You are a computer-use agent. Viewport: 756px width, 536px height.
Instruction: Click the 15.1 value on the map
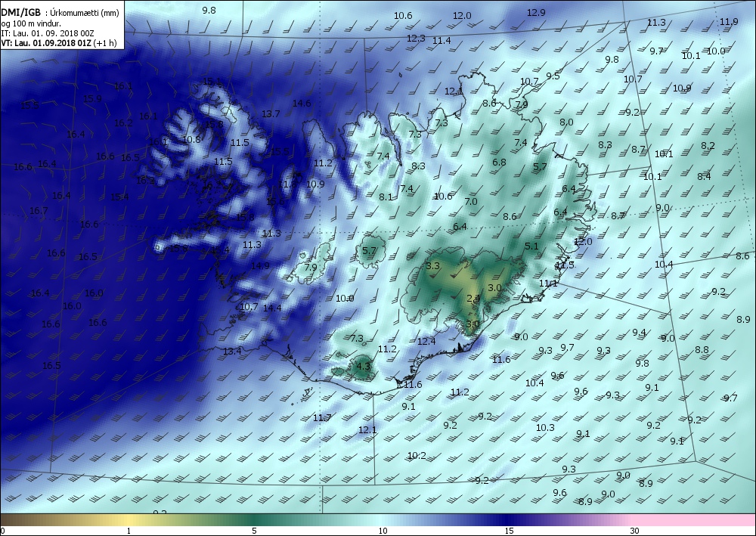point(212,82)
